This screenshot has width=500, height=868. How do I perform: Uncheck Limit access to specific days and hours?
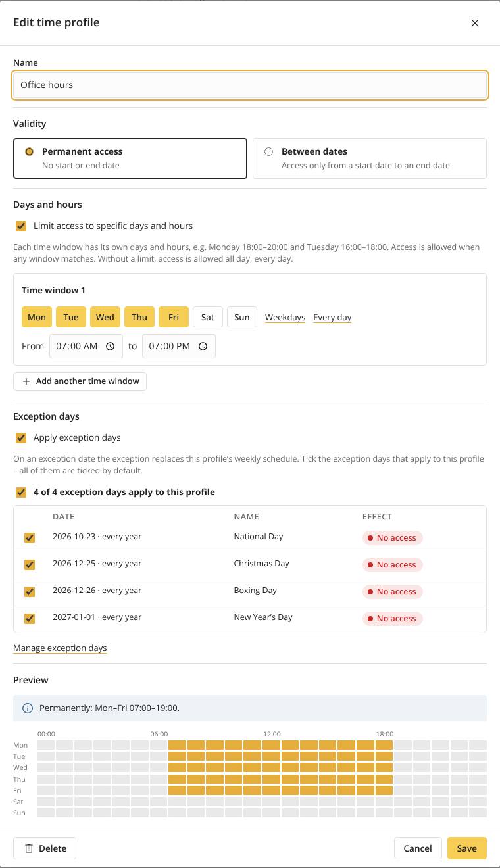[x=21, y=226]
